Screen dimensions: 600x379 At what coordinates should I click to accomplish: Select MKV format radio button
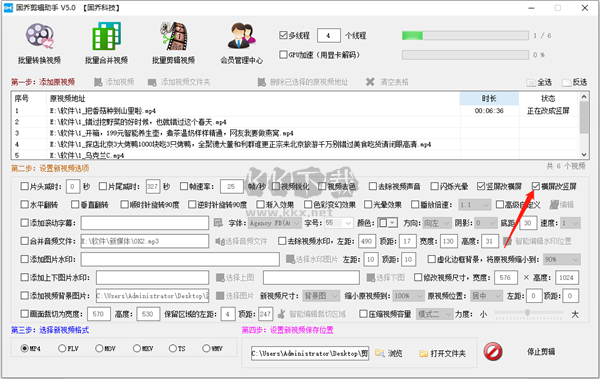pyautogui.click(x=137, y=348)
